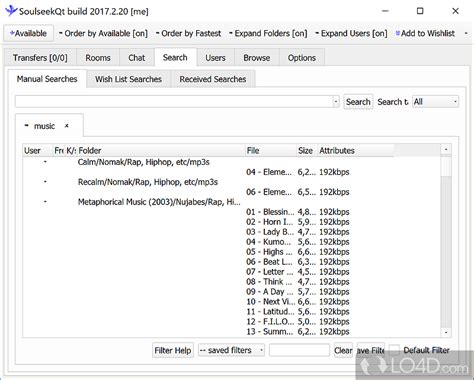Image resolution: width=474 pixels, height=380 pixels.
Task: Toggle Expand Folders option
Action: (268, 33)
